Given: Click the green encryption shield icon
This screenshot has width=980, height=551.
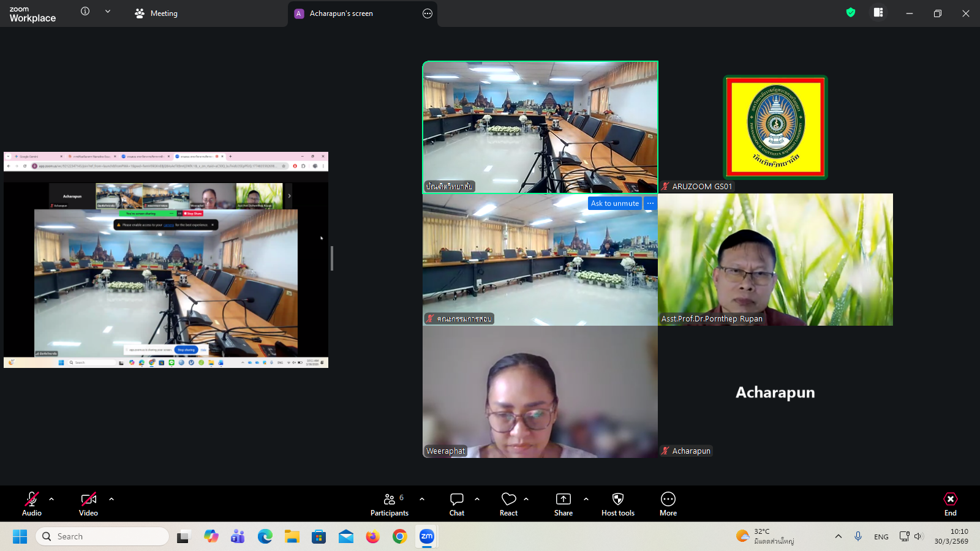Looking at the screenshot, I should (850, 13).
